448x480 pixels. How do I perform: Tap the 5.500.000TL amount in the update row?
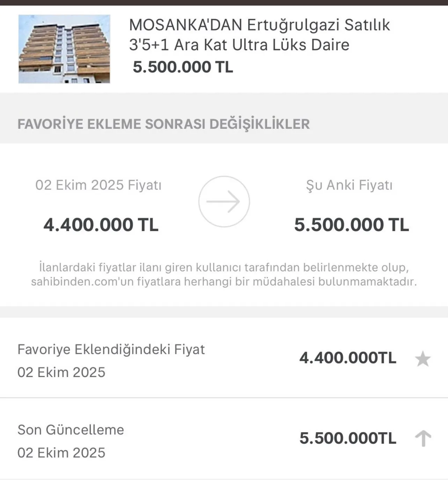(347, 438)
